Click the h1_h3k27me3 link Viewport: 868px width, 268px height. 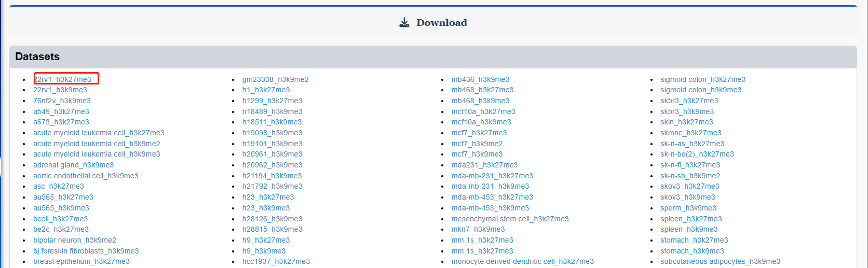pyautogui.click(x=266, y=90)
